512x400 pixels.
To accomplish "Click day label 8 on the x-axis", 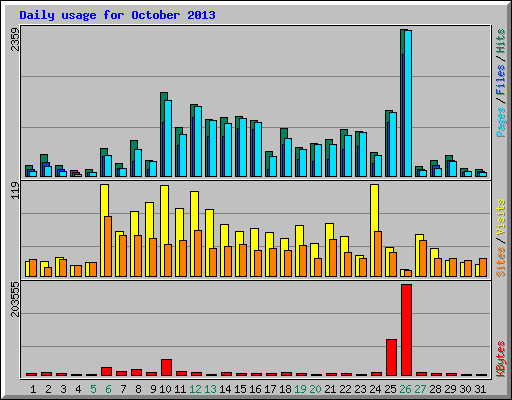I will [138, 389].
